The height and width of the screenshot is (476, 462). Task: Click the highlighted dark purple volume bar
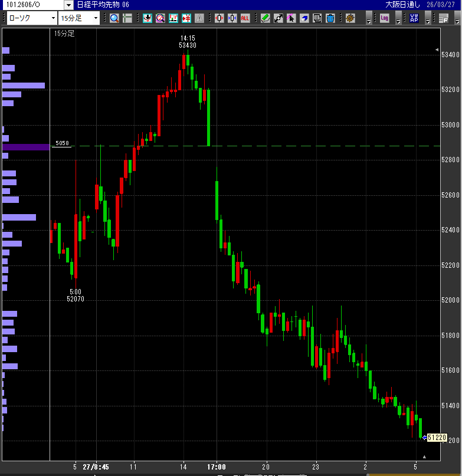tap(26, 147)
